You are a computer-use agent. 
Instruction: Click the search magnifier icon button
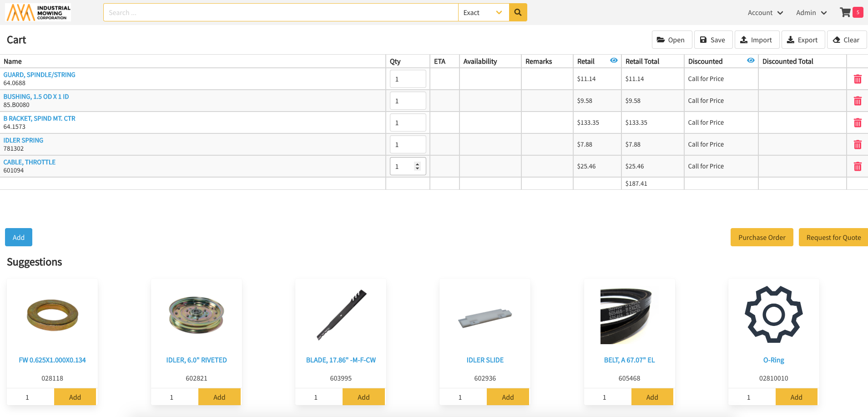(x=518, y=12)
